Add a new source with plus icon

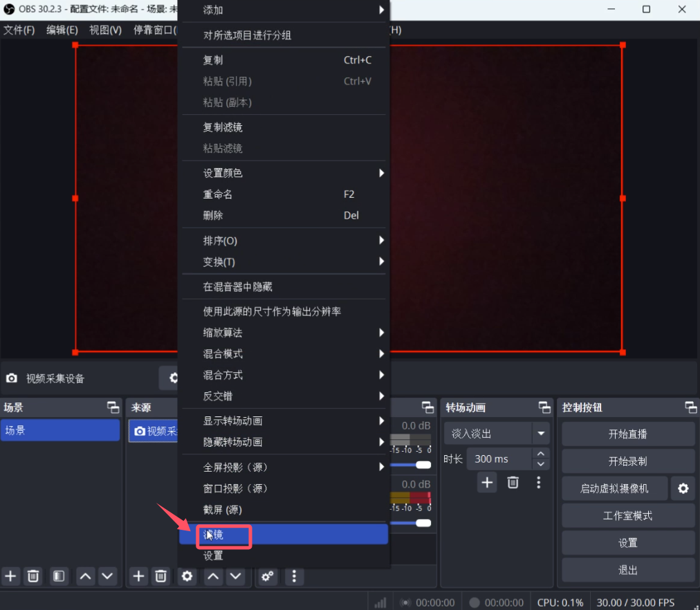pos(139,575)
